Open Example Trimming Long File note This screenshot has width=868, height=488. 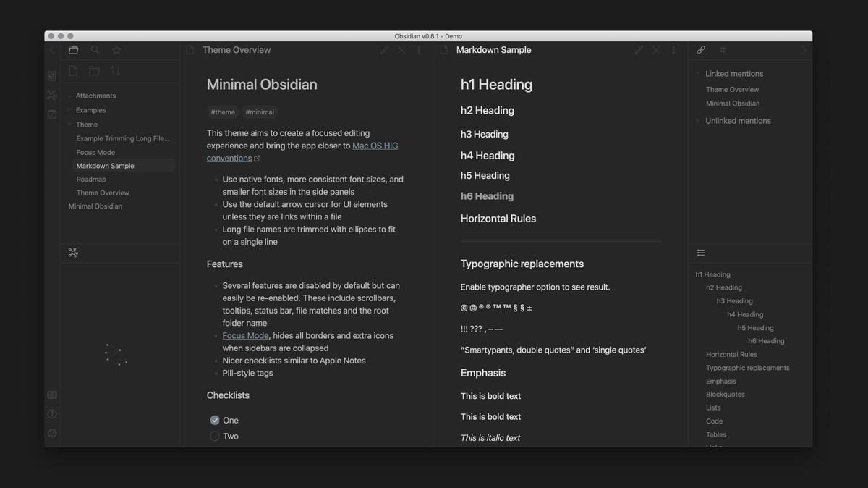point(123,138)
